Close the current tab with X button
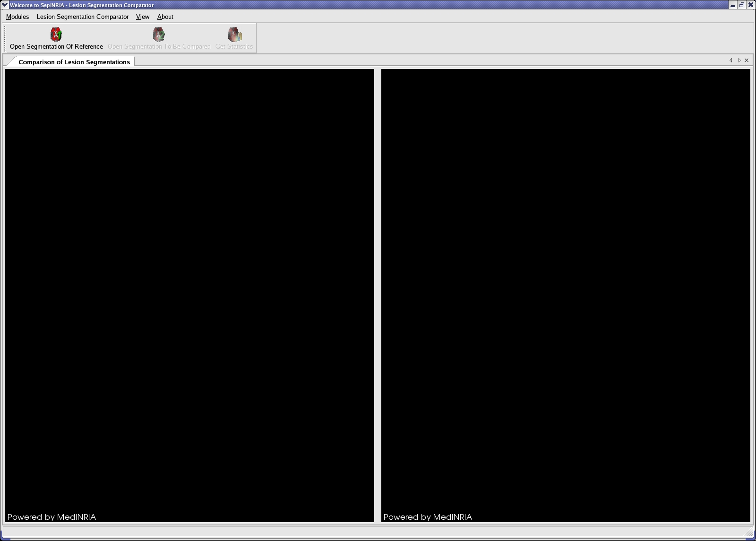This screenshot has width=756, height=541. tap(747, 60)
